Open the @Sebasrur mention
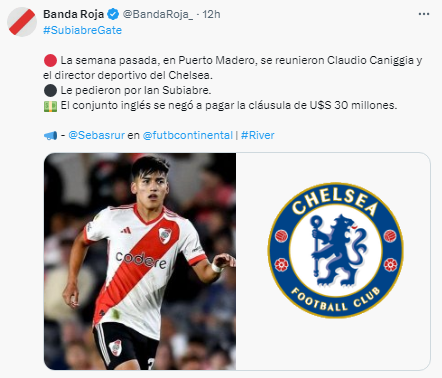This screenshot has height=378, width=442. pyautogui.click(x=96, y=135)
